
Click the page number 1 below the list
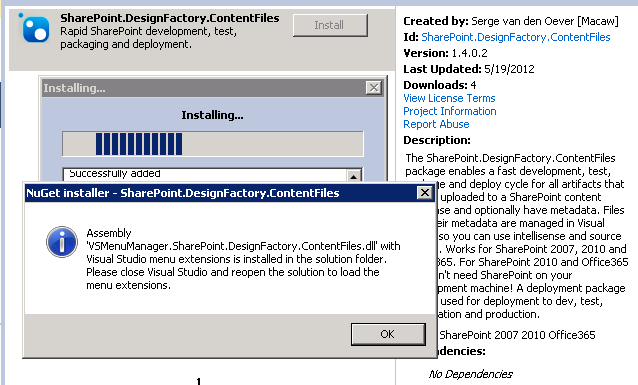click(x=199, y=381)
